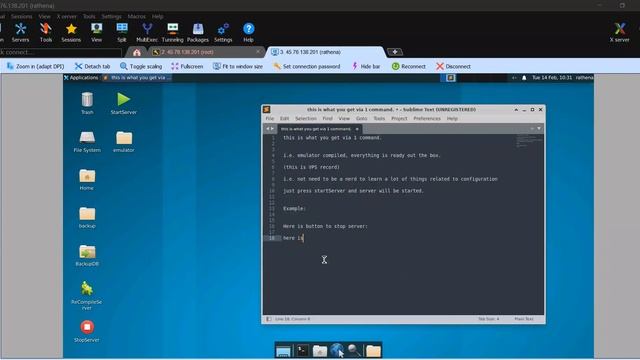This screenshot has width=640, height=360.
Task: Open Home folder on desktop
Action: click(87, 179)
